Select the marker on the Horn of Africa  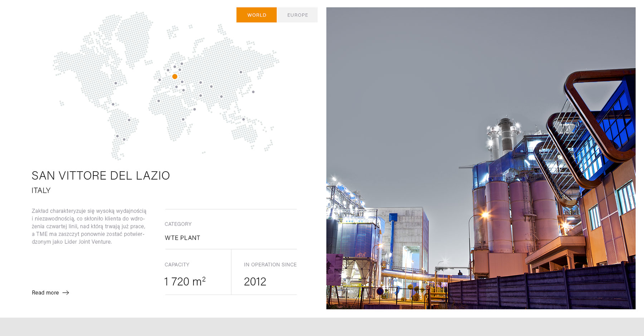point(195,109)
